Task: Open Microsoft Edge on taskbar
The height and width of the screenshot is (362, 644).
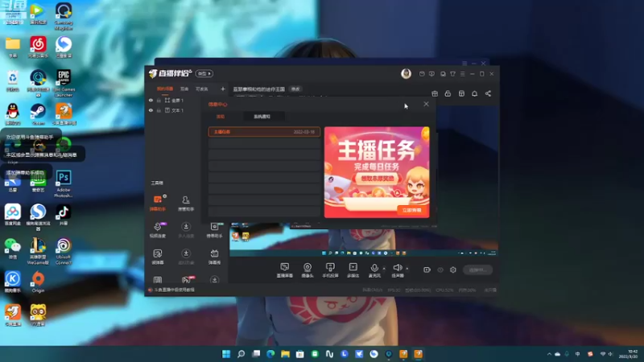Action: [270, 354]
